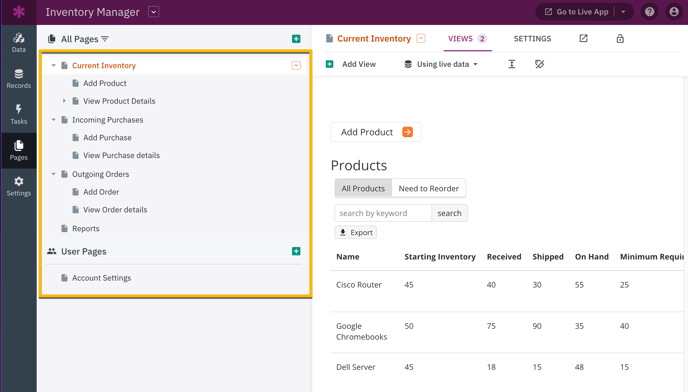The height and width of the screenshot is (392, 688).
Task: Open the Pages section in sidebar
Action: (x=18, y=150)
